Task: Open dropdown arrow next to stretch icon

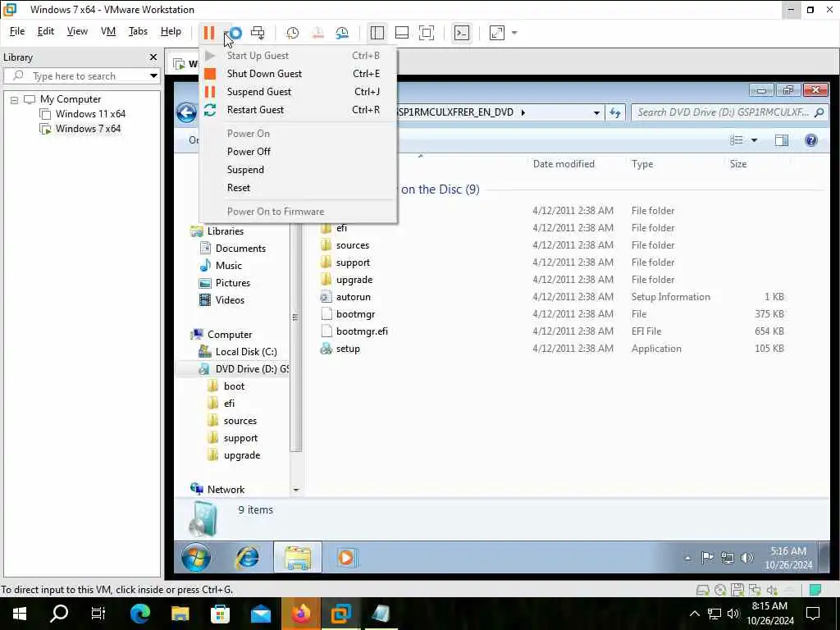Action: click(514, 33)
